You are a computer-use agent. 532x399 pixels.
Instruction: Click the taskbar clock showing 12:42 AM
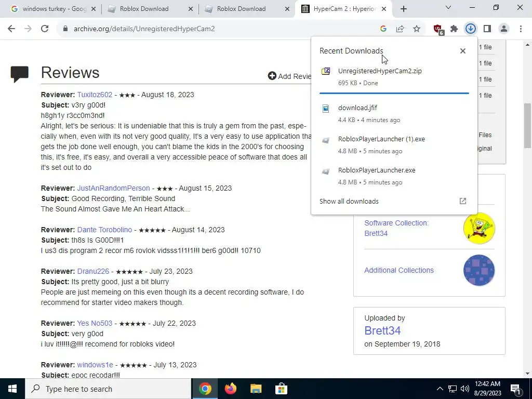pyautogui.click(x=487, y=389)
